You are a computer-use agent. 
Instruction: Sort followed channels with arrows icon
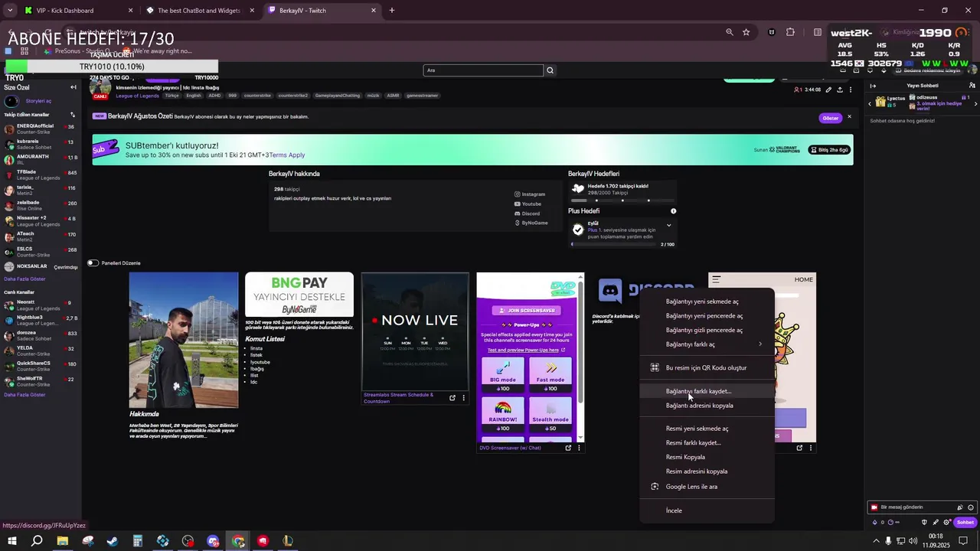tap(73, 115)
